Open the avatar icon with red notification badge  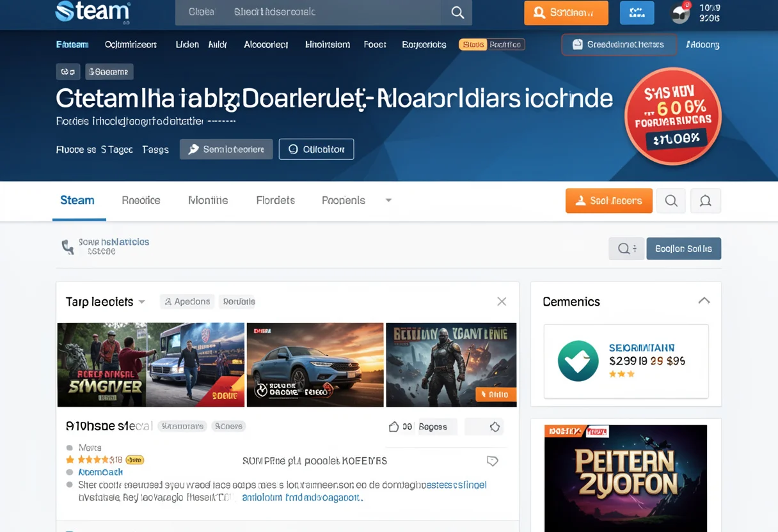[681, 13]
